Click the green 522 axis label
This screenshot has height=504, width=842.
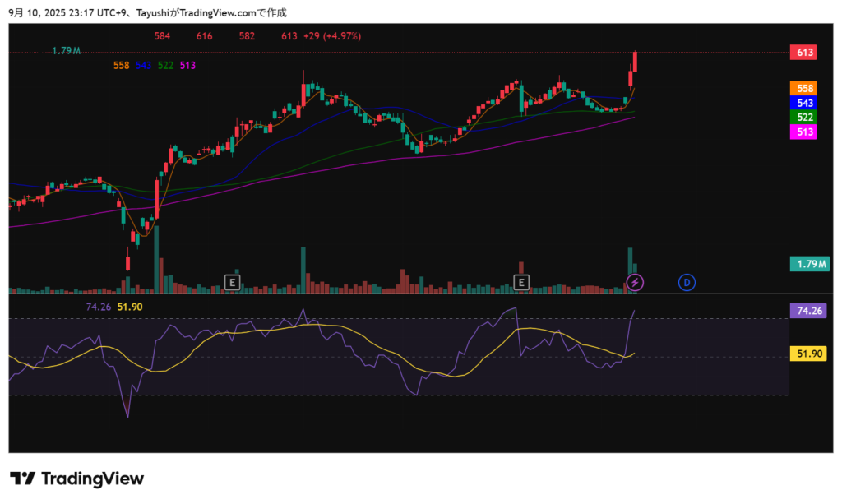coord(805,118)
